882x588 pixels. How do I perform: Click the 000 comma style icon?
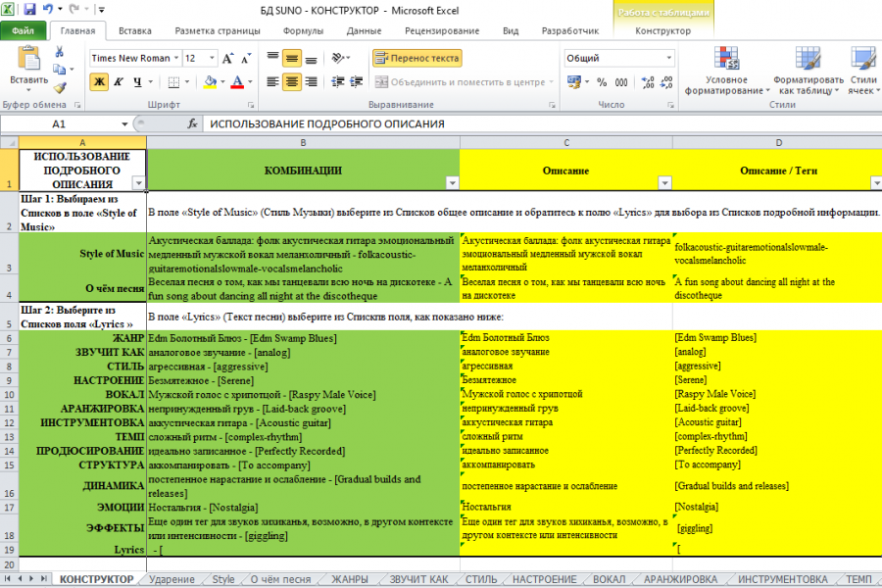[x=621, y=82]
